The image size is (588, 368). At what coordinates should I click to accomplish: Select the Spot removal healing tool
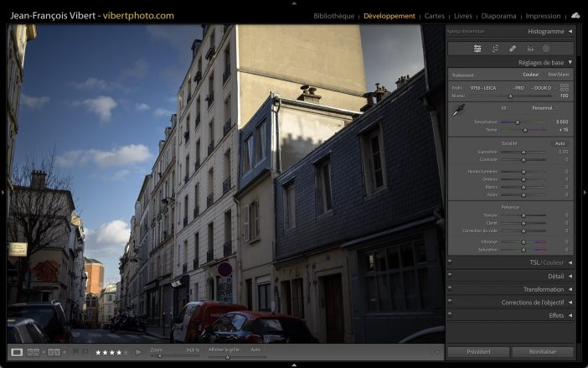point(513,49)
